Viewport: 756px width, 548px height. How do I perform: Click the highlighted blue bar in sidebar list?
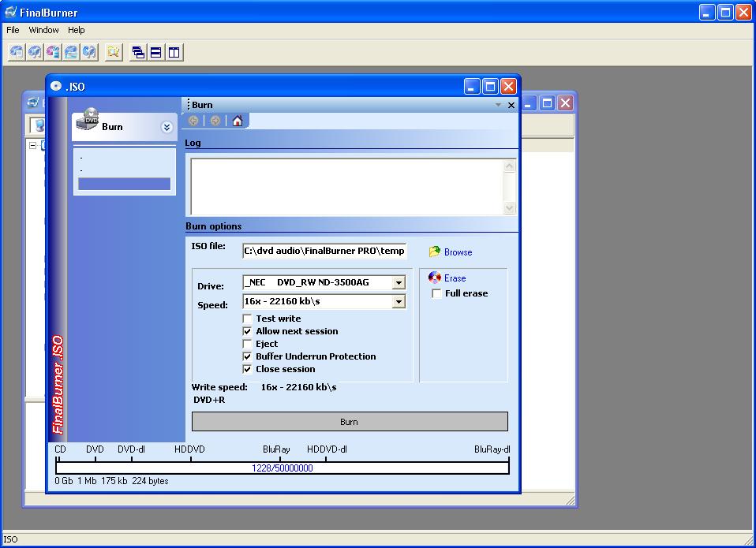pyautogui.click(x=125, y=184)
